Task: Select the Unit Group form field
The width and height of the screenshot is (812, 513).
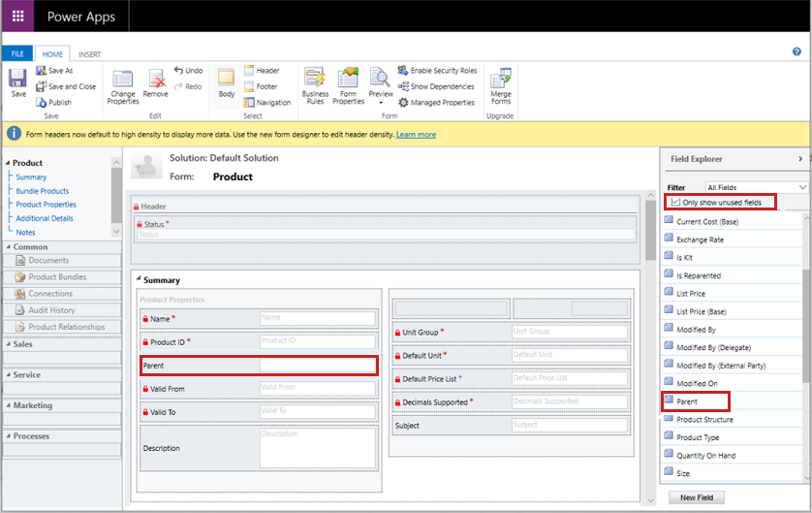Action: pyautogui.click(x=511, y=332)
